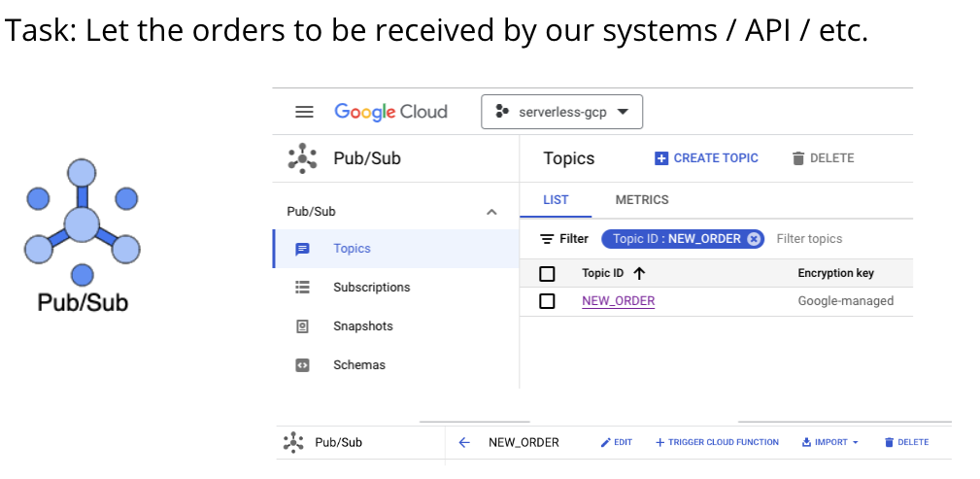Open the serverless-gcp project selector dropdown
The image size is (980, 479).
(x=561, y=112)
